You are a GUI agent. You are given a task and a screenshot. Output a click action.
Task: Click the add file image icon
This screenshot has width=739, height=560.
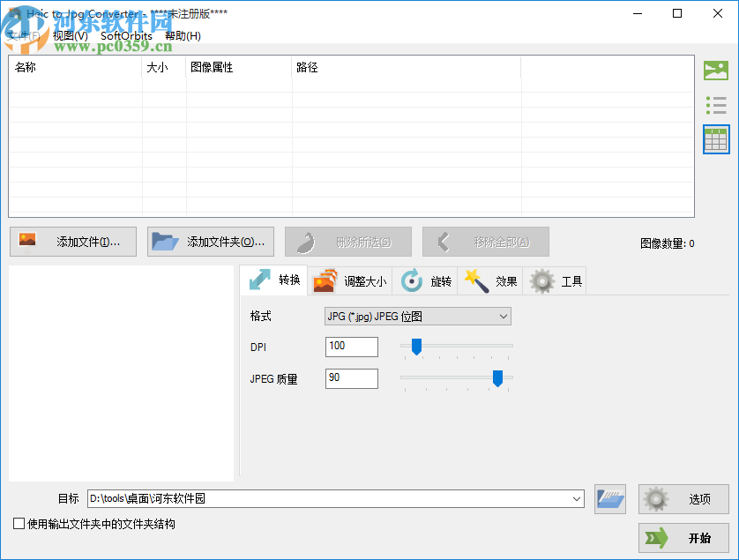[x=26, y=241]
